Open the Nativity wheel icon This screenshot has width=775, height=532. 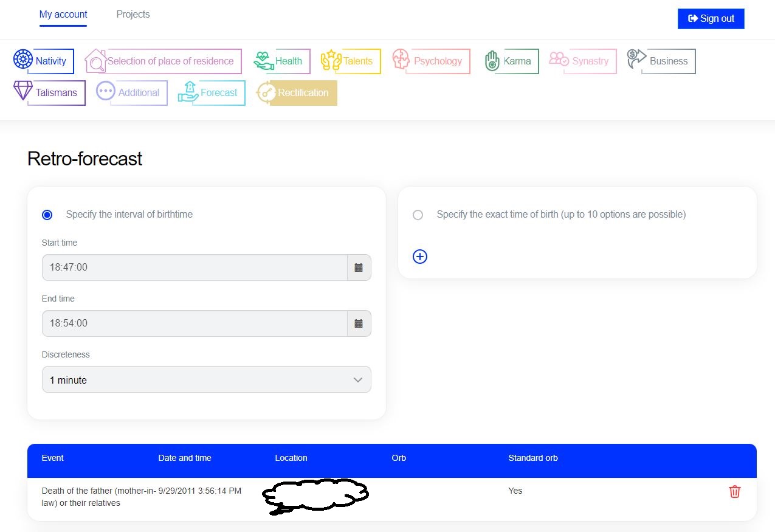(23, 60)
